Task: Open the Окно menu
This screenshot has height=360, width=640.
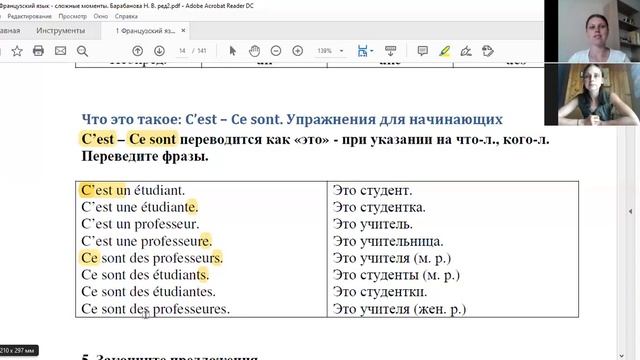Action: tap(101, 16)
